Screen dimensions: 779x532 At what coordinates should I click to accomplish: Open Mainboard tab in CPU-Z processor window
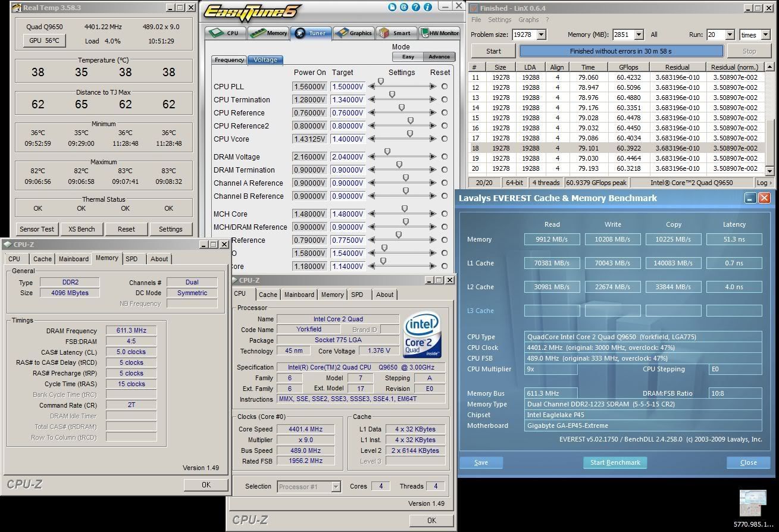point(299,295)
